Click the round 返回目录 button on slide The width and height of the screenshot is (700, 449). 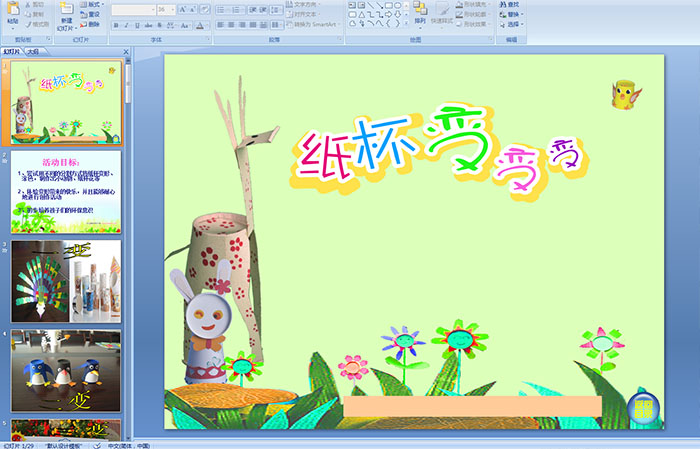tap(643, 408)
